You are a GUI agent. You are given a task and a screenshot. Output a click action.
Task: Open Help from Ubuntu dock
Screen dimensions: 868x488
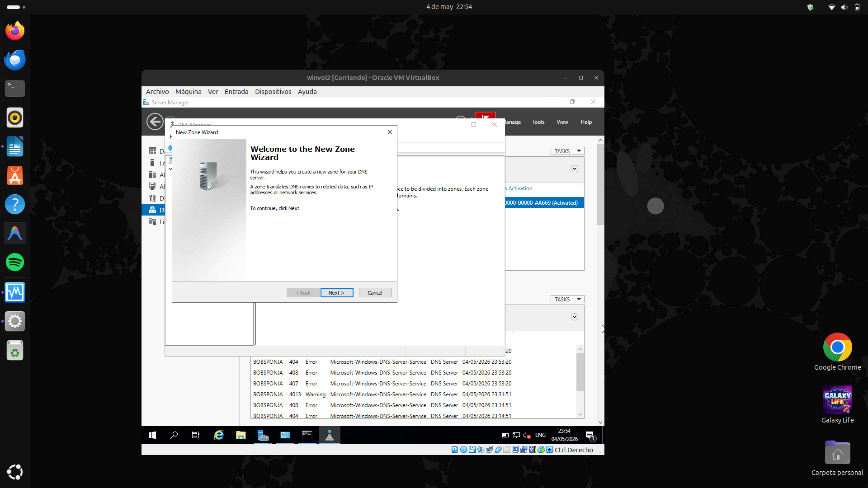click(x=15, y=204)
